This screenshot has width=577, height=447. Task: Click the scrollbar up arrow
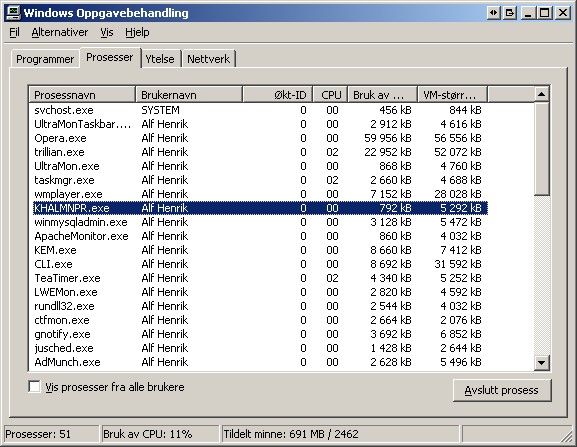(x=541, y=94)
